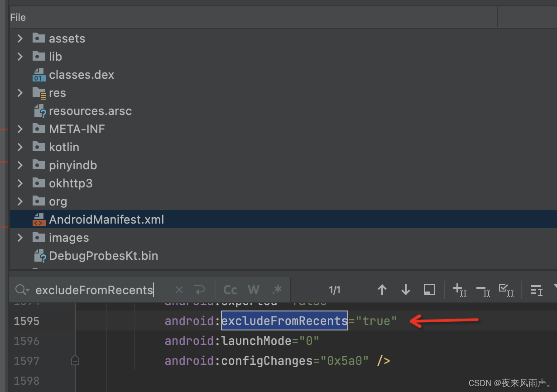Screen dimensions: 557x392
Task: Open search history magnifier dropdown
Action: 22,290
